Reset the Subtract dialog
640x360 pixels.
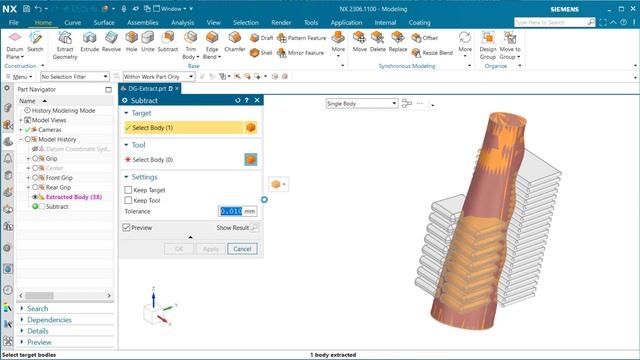(x=238, y=100)
